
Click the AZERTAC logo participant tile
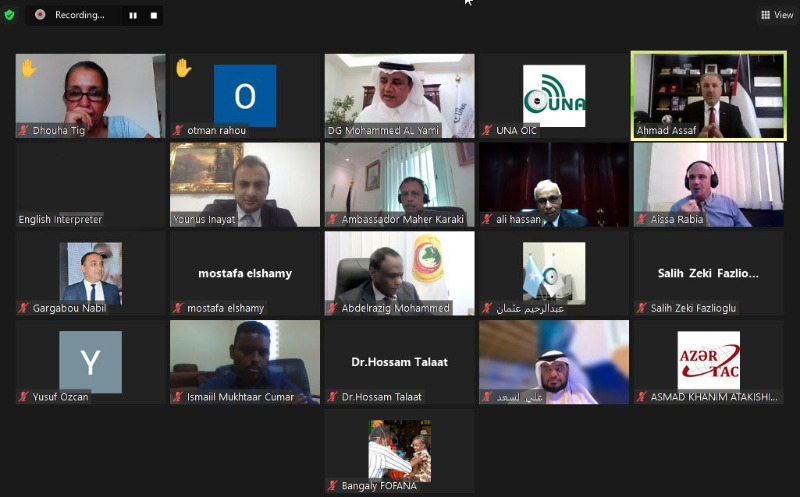click(x=709, y=362)
